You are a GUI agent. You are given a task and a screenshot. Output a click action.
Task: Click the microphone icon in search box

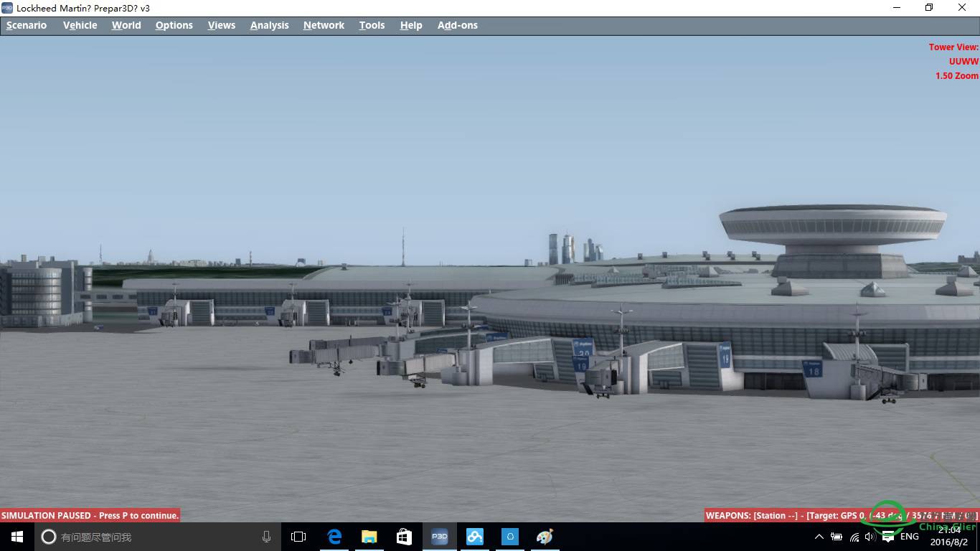tap(266, 537)
